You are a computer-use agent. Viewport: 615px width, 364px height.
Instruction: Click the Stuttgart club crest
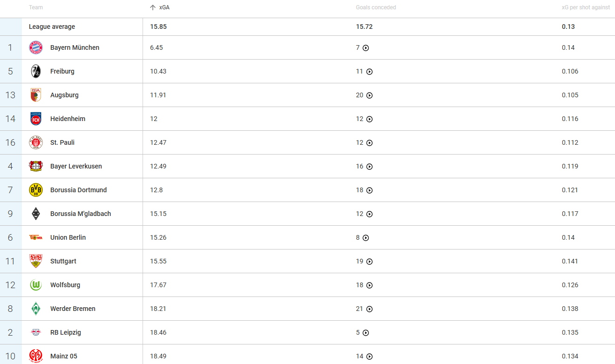click(x=36, y=261)
